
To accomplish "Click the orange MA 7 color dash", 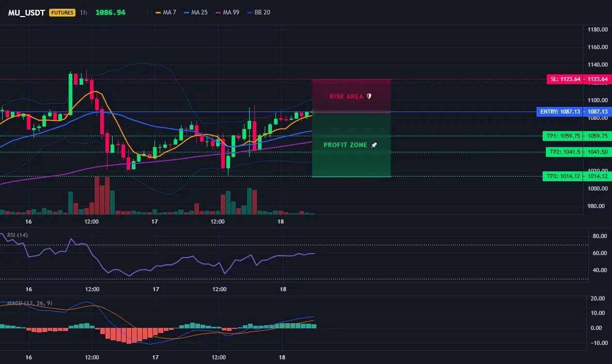I will click(x=158, y=13).
